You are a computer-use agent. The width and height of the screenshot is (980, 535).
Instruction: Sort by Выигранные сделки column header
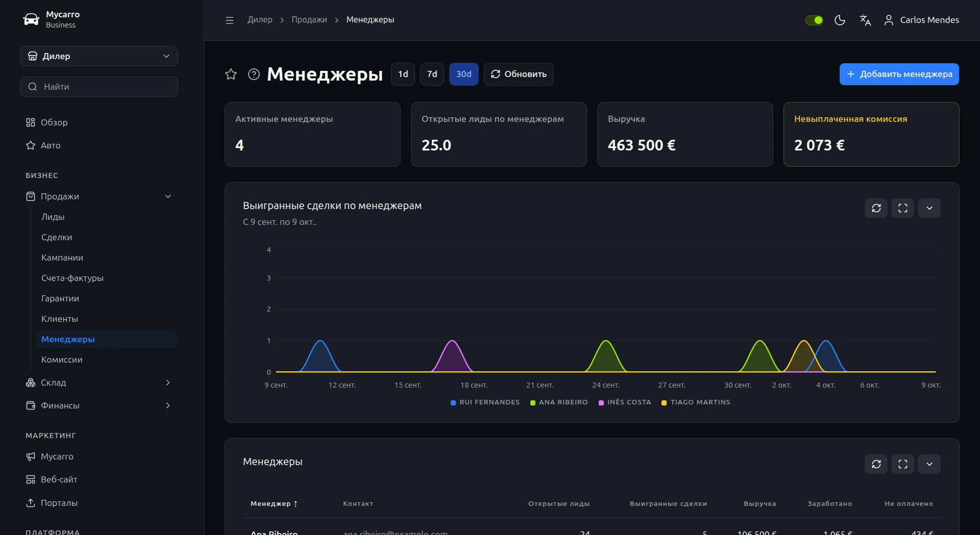668,504
